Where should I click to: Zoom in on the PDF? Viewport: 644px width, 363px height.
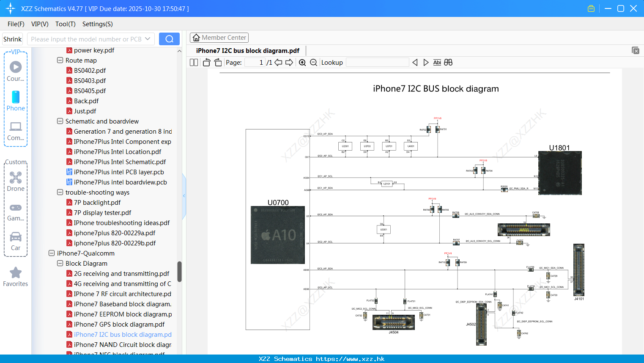click(x=302, y=63)
